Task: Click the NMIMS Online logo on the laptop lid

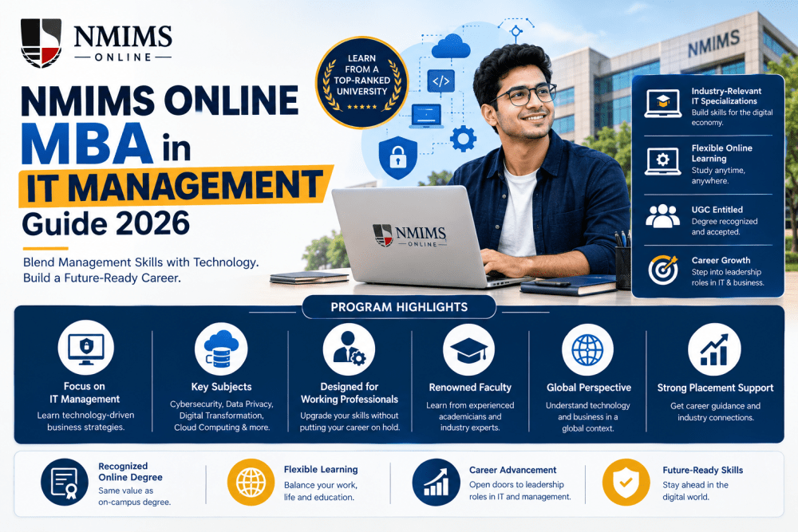Action: click(x=409, y=236)
